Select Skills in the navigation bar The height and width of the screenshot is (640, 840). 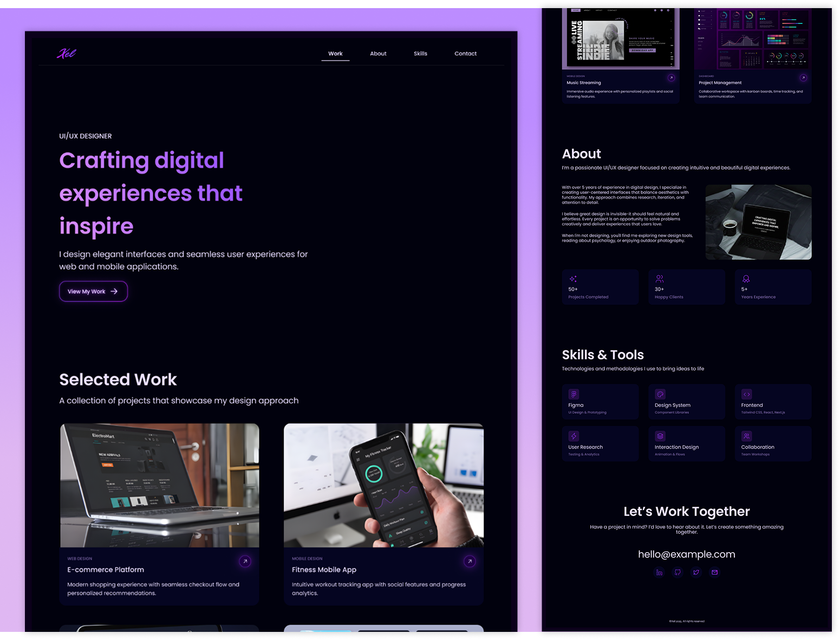(x=420, y=54)
